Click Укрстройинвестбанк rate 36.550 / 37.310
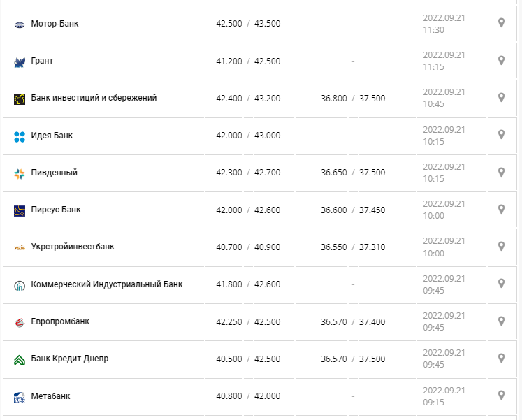522x420 pixels. [353, 247]
